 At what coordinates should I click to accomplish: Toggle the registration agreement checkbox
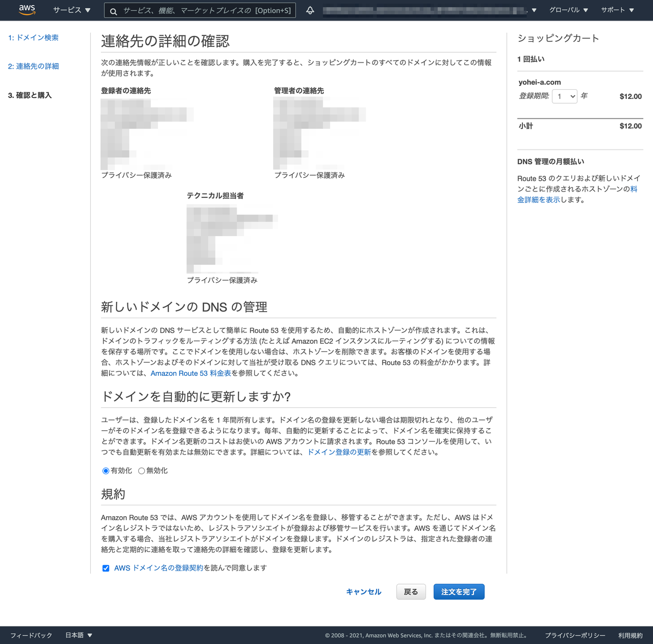point(106,568)
